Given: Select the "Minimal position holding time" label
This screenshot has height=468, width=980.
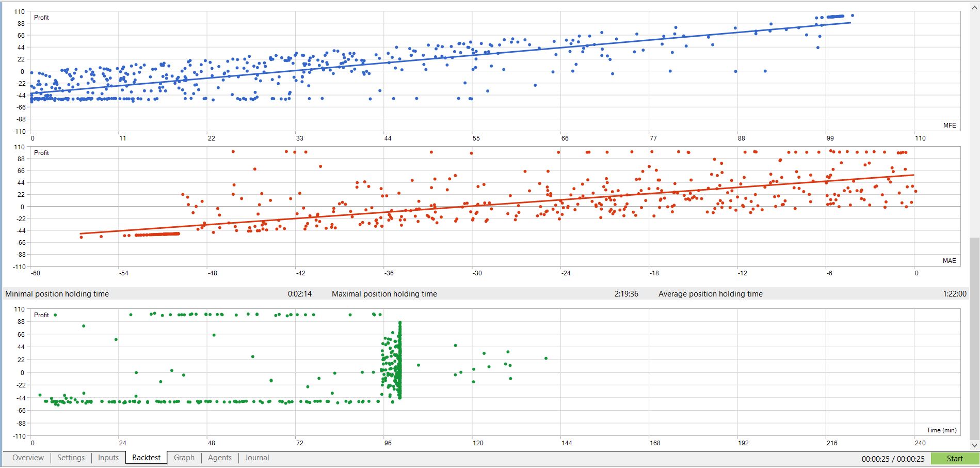Looking at the screenshot, I should (57, 294).
